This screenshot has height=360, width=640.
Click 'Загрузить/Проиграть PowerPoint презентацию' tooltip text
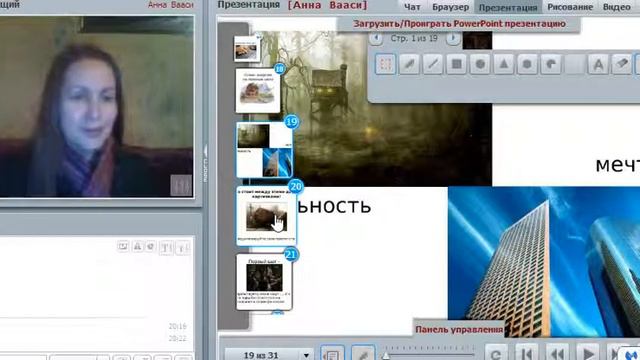coord(459,24)
